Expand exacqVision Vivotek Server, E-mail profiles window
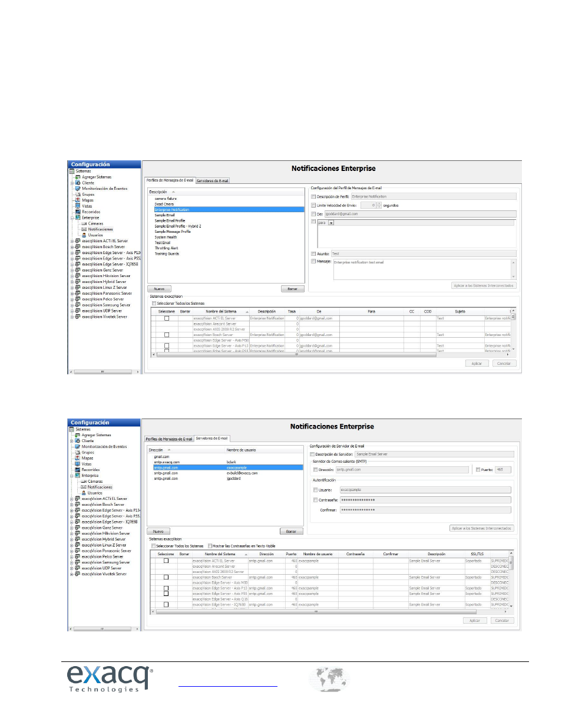 click(x=72, y=317)
